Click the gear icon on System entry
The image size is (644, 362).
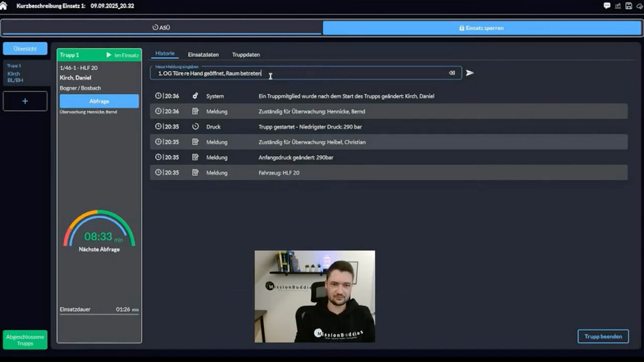pyautogui.click(x=195, y=96)
